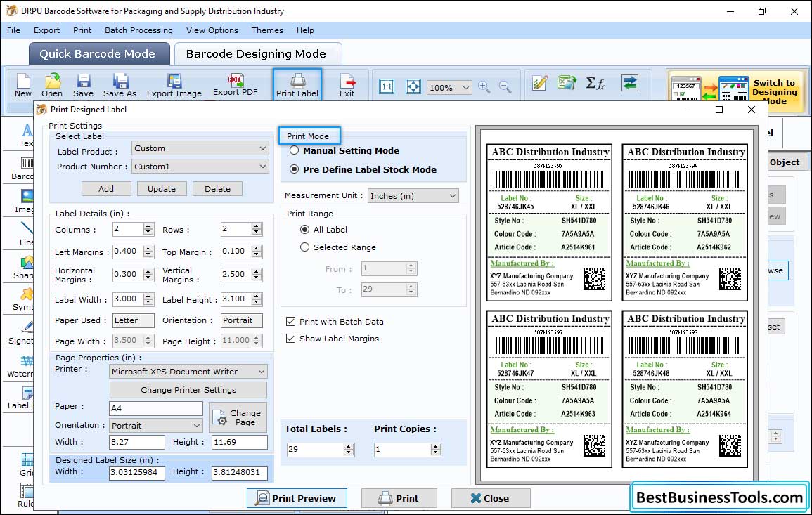
Task: Select the Image tool in left sidebar
Action: click(25, 202)
